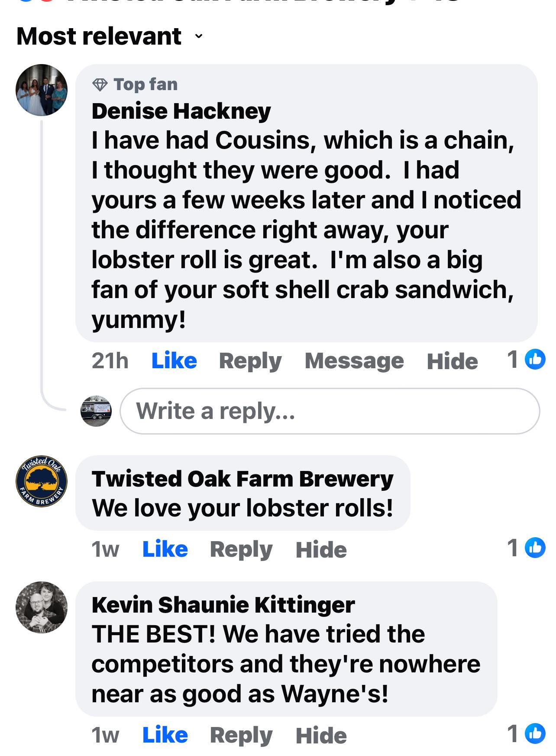Message Denise Hackney from her comment
The height and width of the screenshot is (756, 556).
coord(354,361)
